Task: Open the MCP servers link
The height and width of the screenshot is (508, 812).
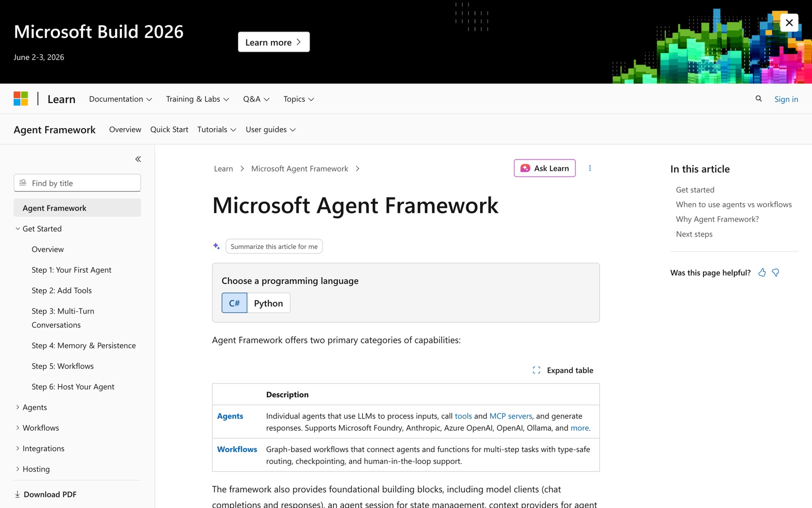Action: coord(511,416)
